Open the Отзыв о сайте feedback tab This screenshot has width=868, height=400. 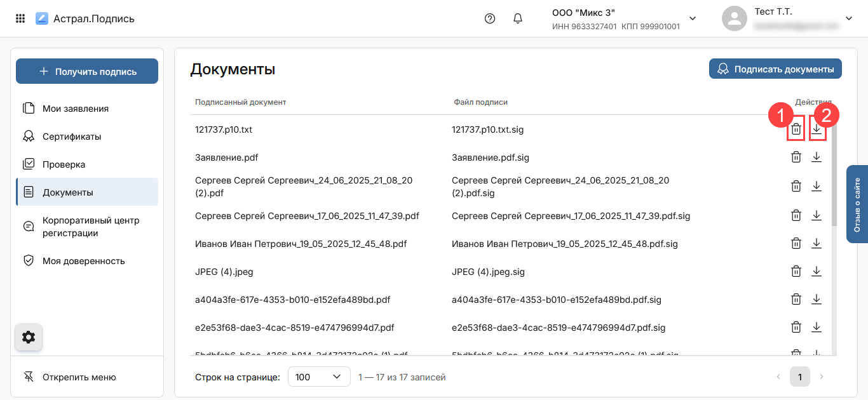(x=857, y=204)
